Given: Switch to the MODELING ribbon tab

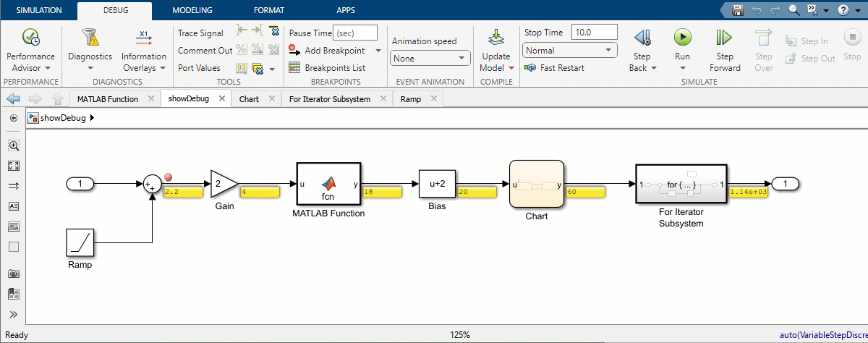Looking at the screenshot, I should click(192, 11).
